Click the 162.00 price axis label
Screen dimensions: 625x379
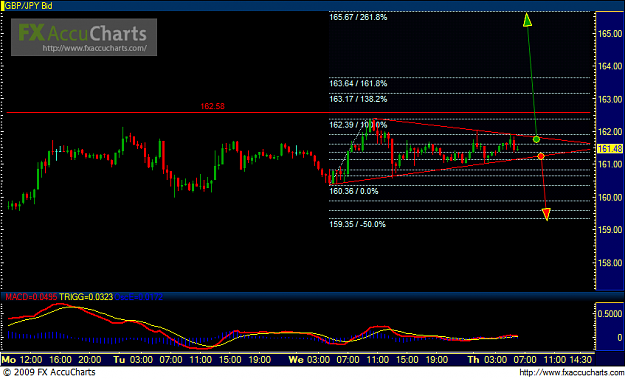611,132
